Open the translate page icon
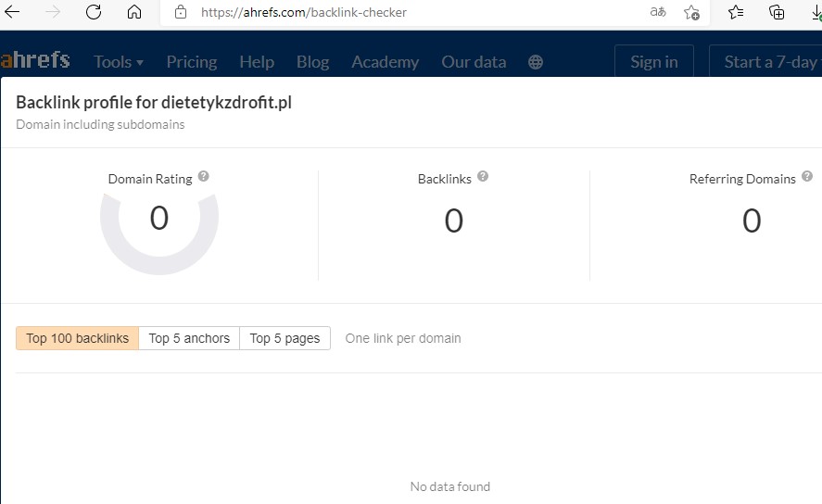This screenshot has height=504, width=822. point(658,12)
